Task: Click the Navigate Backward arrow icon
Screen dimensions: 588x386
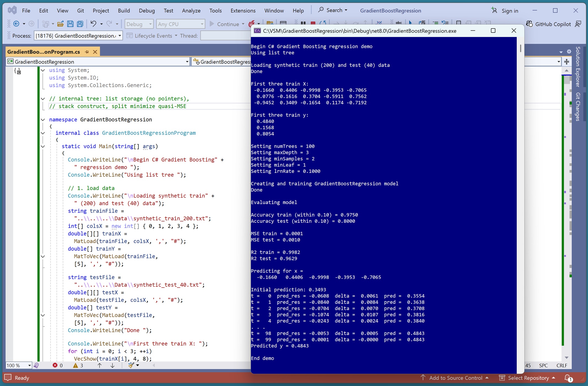Action: [x=16, y=24]
